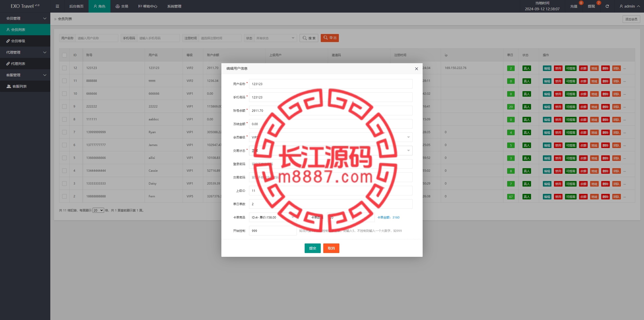Click 可提现 button in row 666666
The height and width of the screenshot is (320, 644).
pyautogui.click(x=571, y=94)
